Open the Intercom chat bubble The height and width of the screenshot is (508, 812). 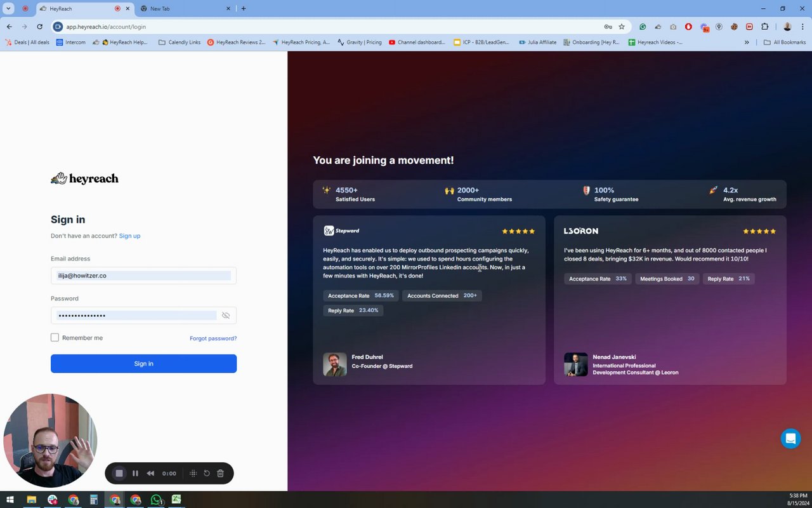point(790,439)
